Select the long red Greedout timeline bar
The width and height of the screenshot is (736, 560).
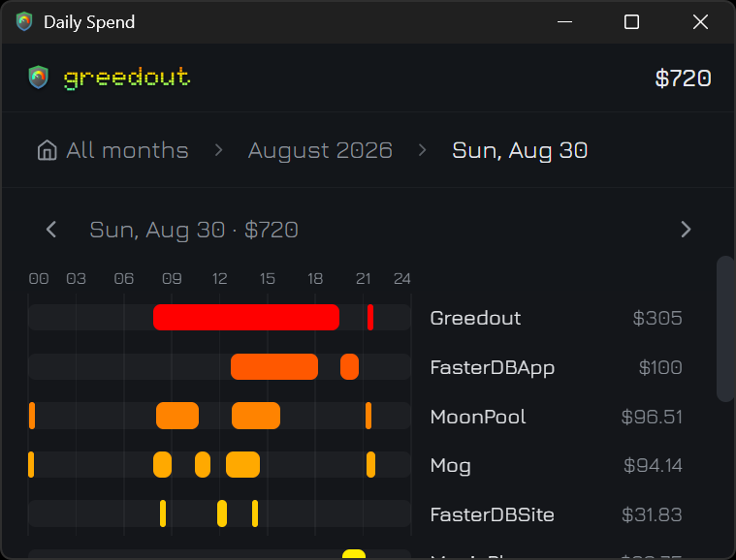pos(246,318)
